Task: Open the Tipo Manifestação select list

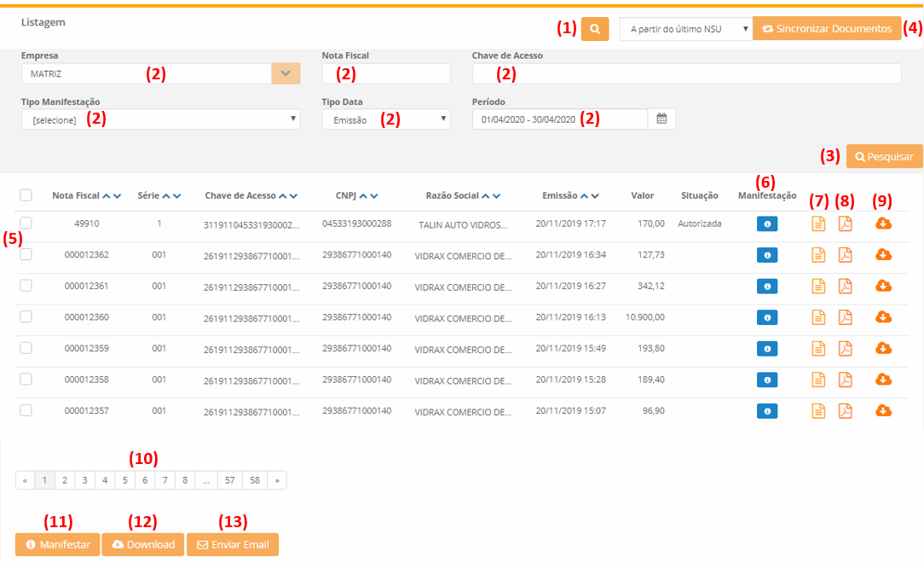Action: (x=160, y=119)
